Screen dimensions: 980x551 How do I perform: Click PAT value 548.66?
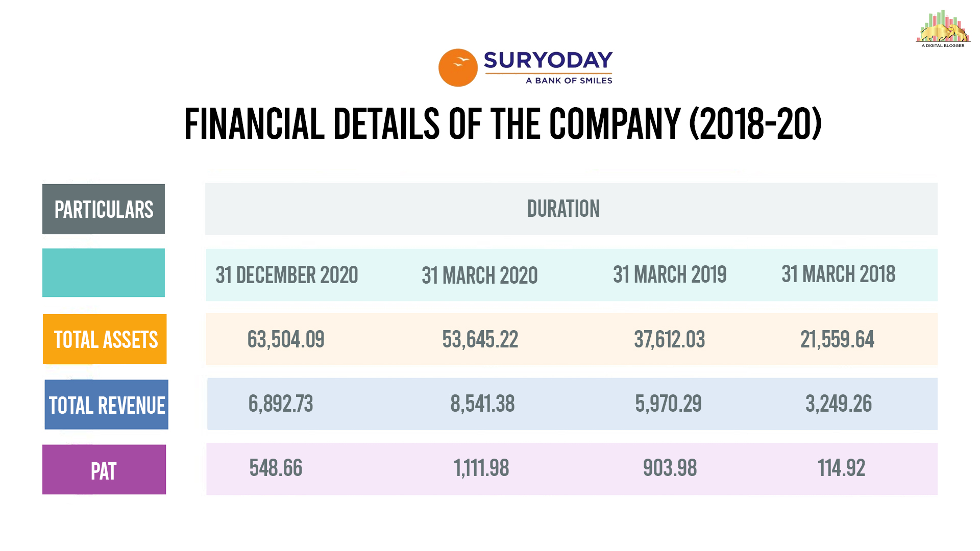coord(276,468)
